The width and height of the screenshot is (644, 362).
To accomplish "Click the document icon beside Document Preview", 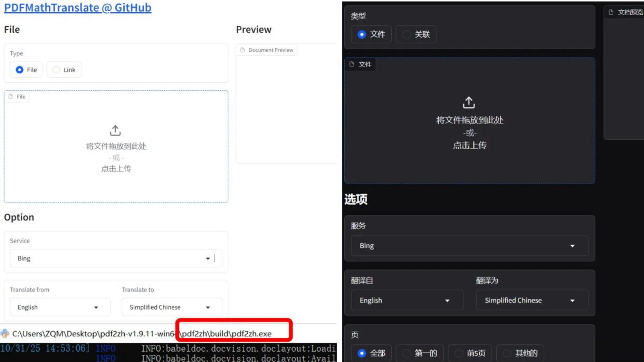I will pyautogui.click(x=243, y=50).
